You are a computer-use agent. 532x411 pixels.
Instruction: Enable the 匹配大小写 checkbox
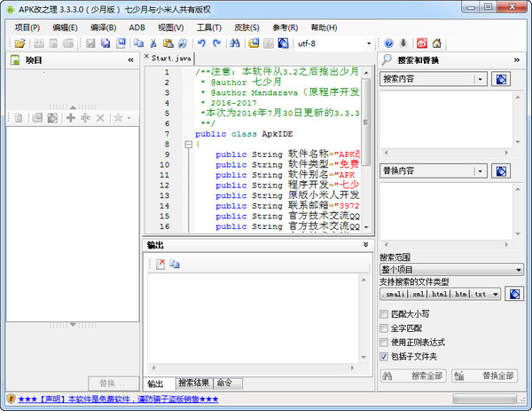coord(384,313)
